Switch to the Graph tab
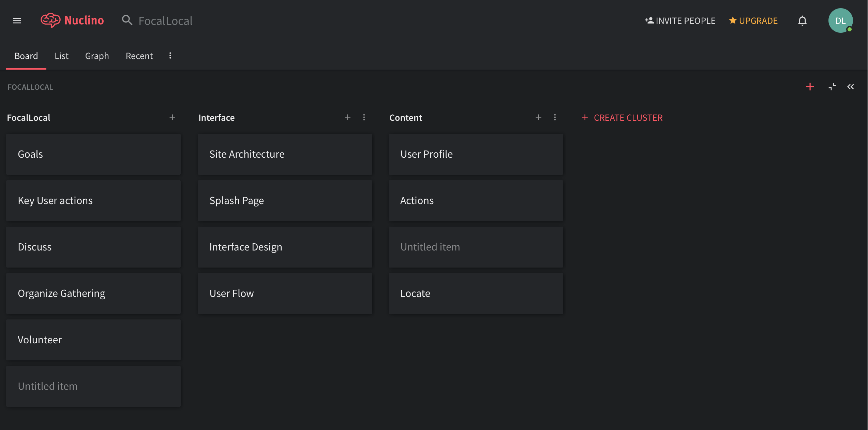The height and width of the screenshot is (430, 868). tap(97, 56)
